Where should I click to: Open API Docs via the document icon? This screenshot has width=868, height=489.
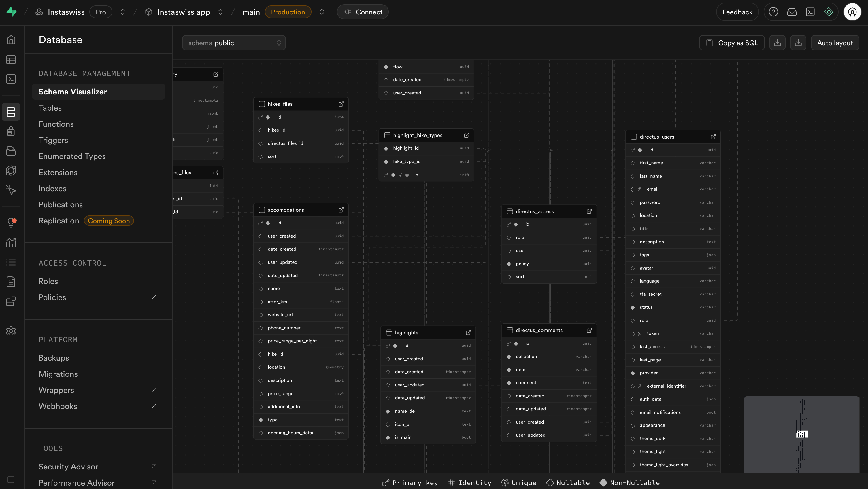click(x=11, y=282)
